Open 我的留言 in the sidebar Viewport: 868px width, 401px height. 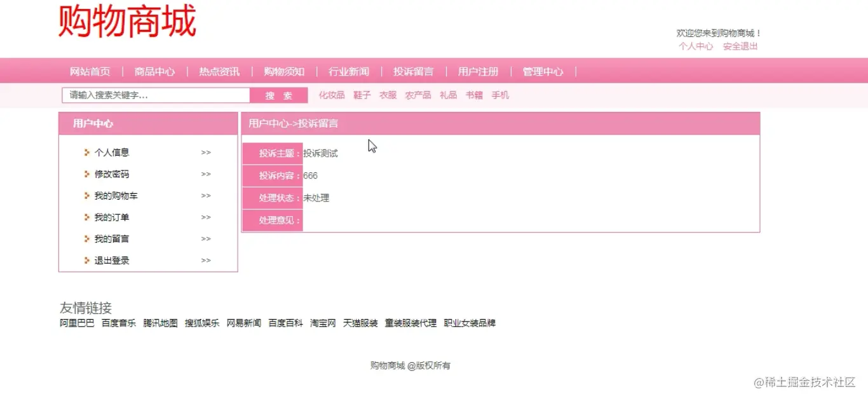[112, 239]
